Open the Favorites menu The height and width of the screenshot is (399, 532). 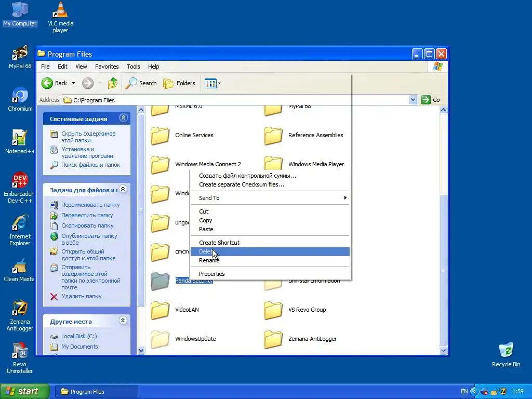coord(107,66)
